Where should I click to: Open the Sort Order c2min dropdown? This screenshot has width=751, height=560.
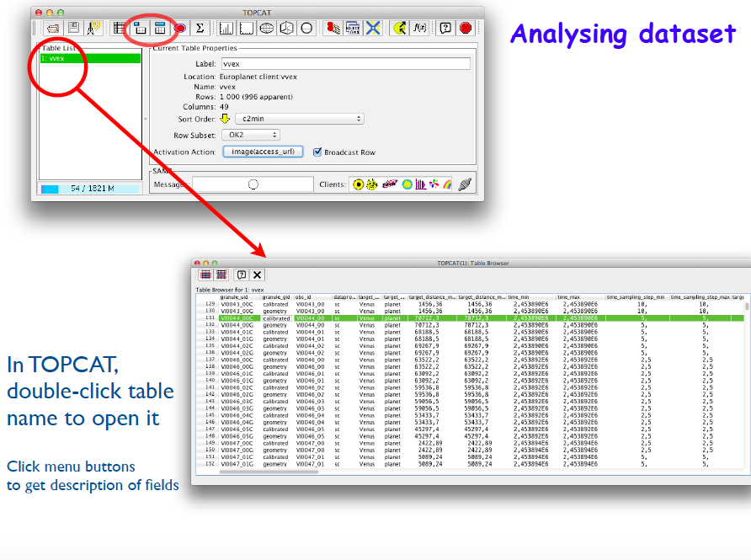300,119
